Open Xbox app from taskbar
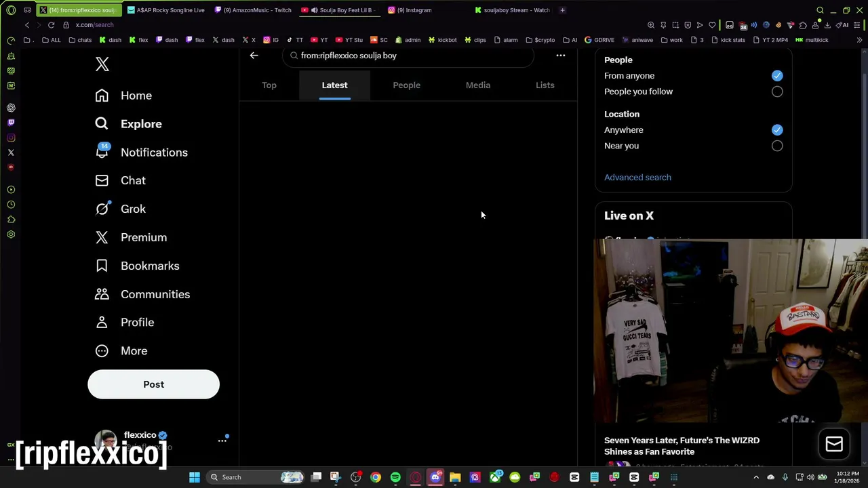 (x=495, y=477)
